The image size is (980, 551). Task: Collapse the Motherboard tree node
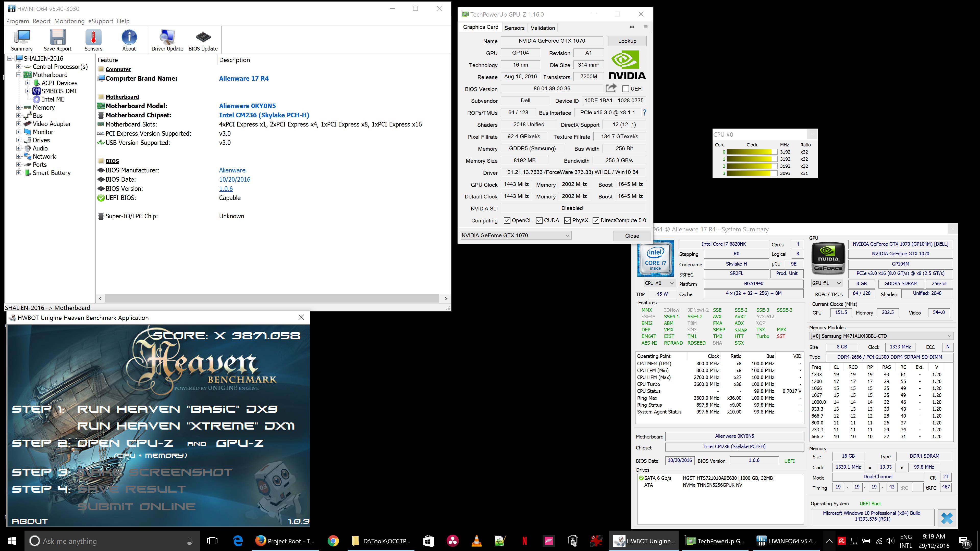tap(18, 75)
